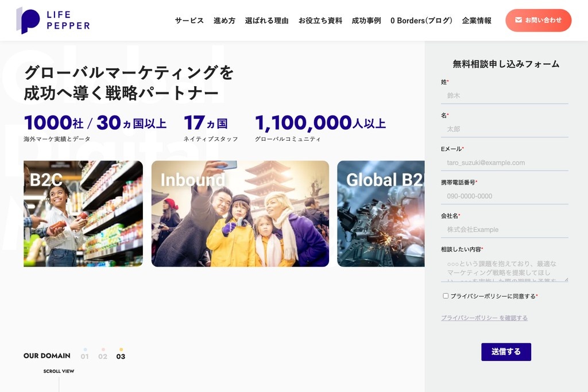Focus the 名 input field
588x392 pixels.
point(504,129)
